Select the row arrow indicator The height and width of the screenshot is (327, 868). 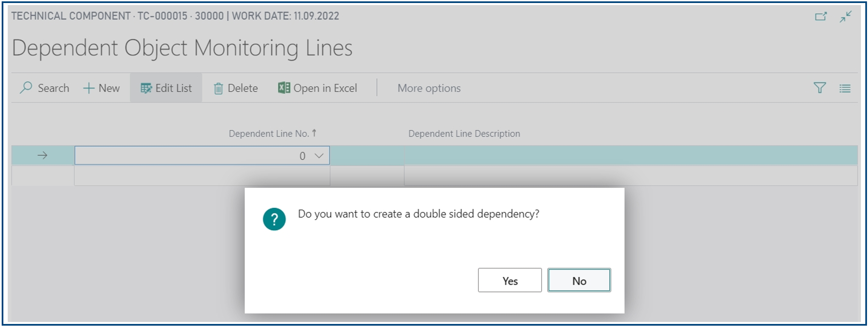point(42,155)
